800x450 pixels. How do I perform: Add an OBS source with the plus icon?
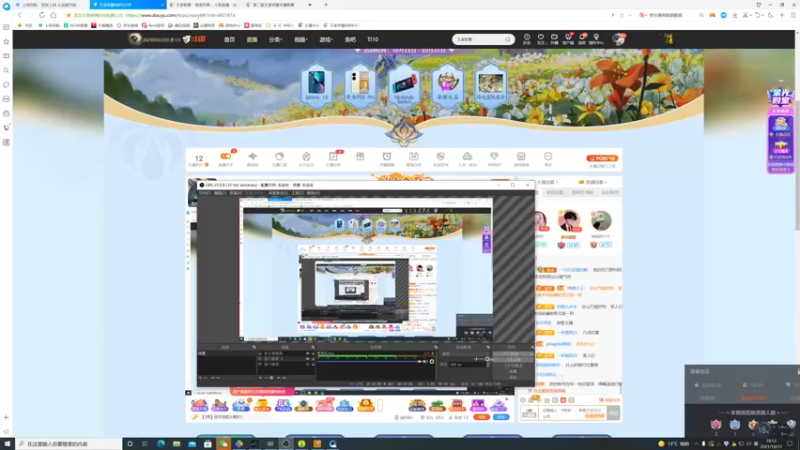(x=260, y=378)
